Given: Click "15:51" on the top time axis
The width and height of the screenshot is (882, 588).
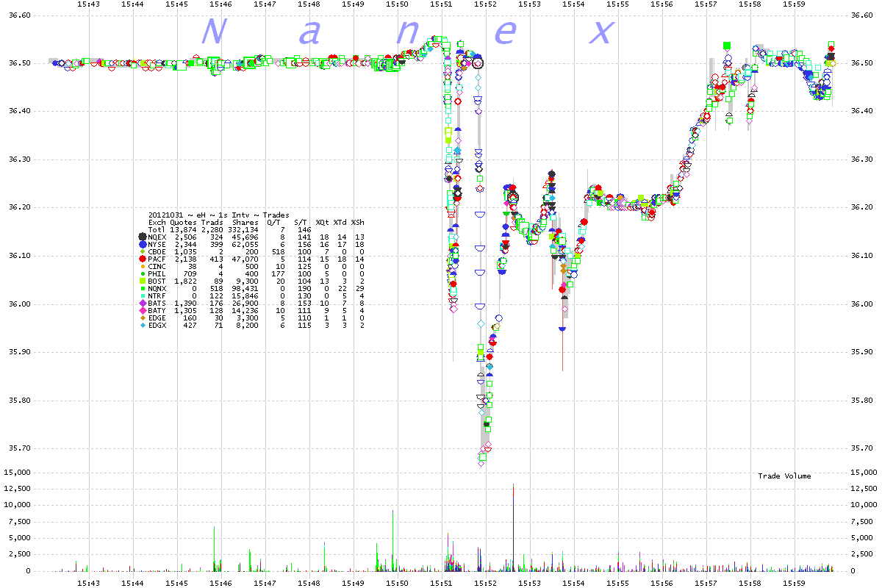Looking at the screenshot, I should [441, 4].
